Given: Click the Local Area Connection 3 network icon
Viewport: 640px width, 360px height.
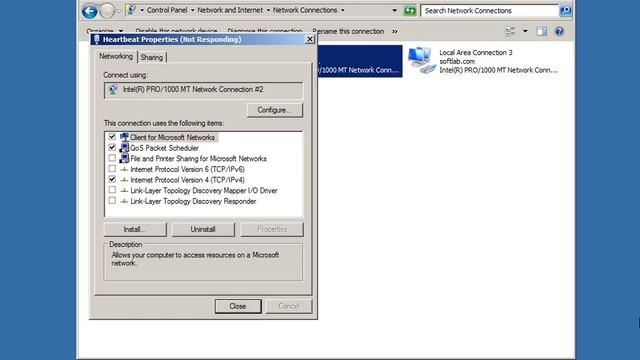Looking at the screenshot, I should 422,60.
